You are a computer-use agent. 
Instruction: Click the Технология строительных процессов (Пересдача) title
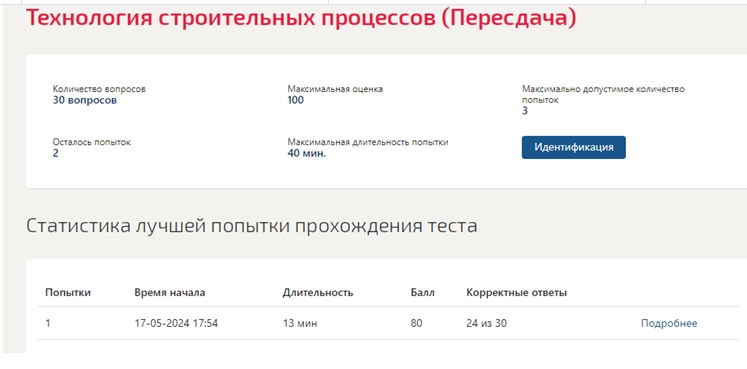point(301,18)
